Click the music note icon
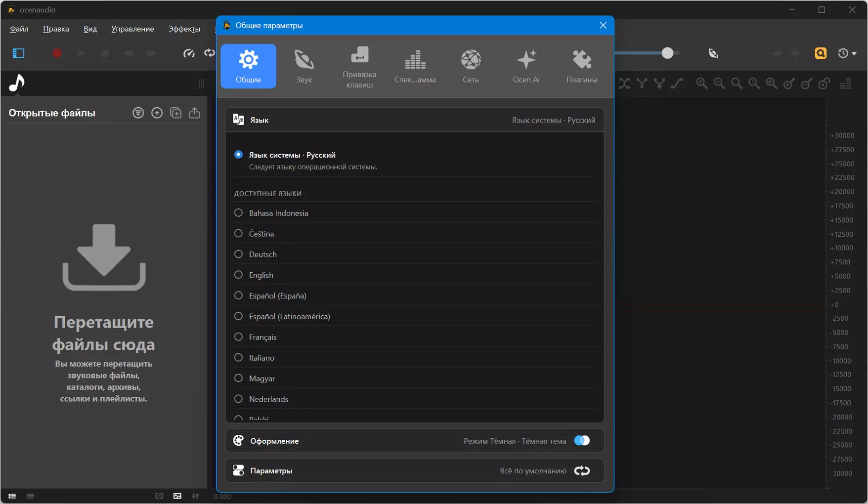The image size is (868, 504). coord(17,83)
